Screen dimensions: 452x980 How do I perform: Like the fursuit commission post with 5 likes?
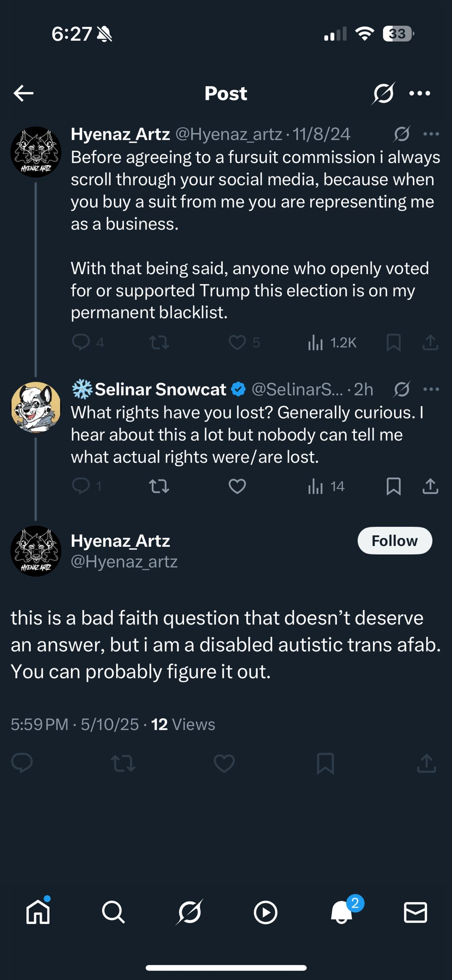coord(237,342)
